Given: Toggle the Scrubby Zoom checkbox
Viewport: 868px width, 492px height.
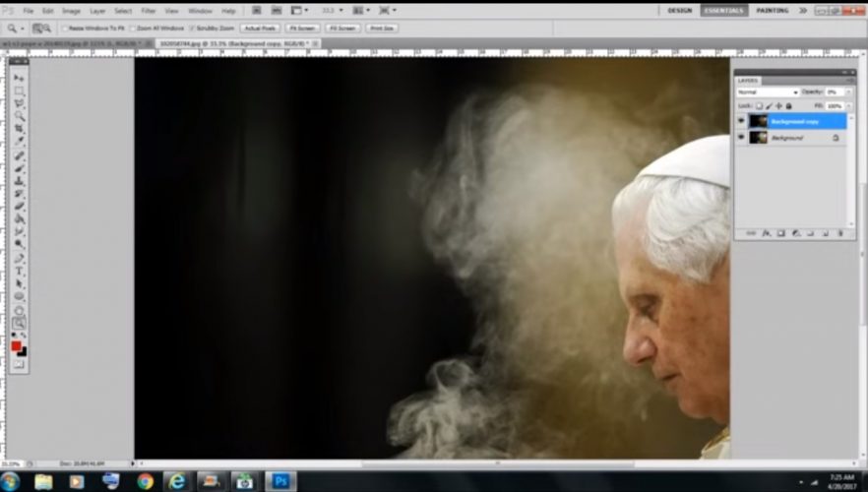Looking at the screenshot, I should [191, 29].
